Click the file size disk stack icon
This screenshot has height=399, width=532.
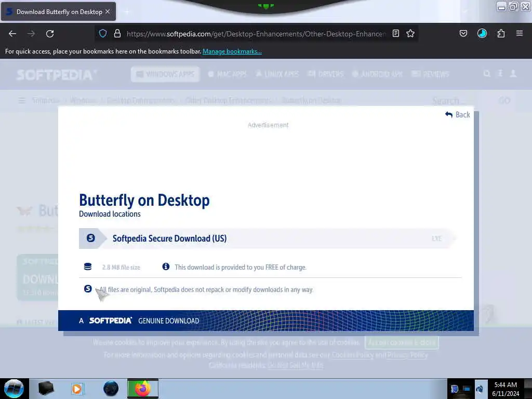pos(88,267)
